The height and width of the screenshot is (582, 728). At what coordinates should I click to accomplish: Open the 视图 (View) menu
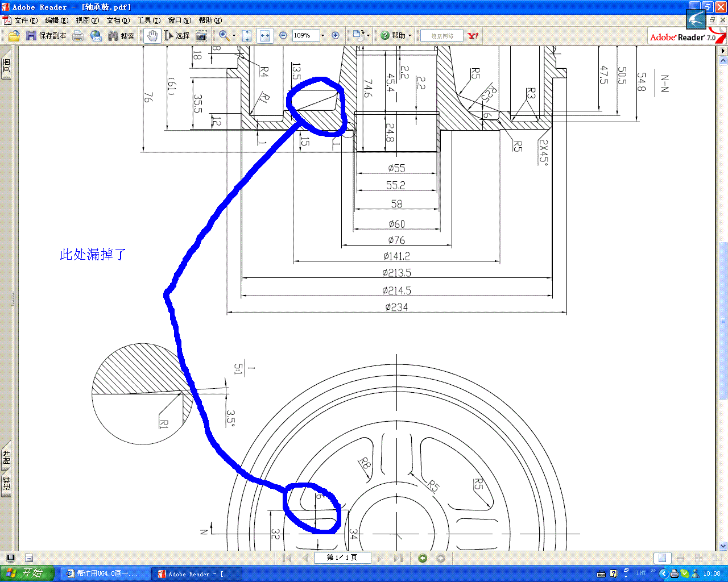pyautogui.click(x=87, y=20)
